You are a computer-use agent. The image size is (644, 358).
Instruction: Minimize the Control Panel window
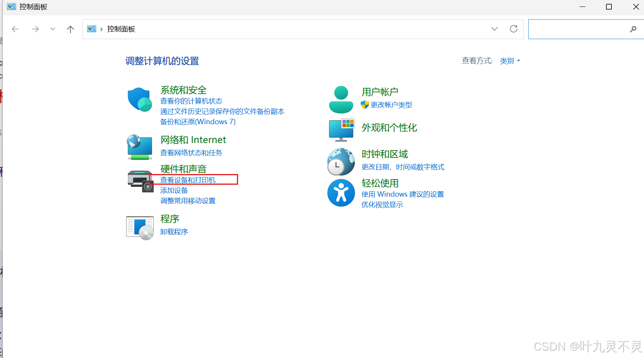coord(583,7)
